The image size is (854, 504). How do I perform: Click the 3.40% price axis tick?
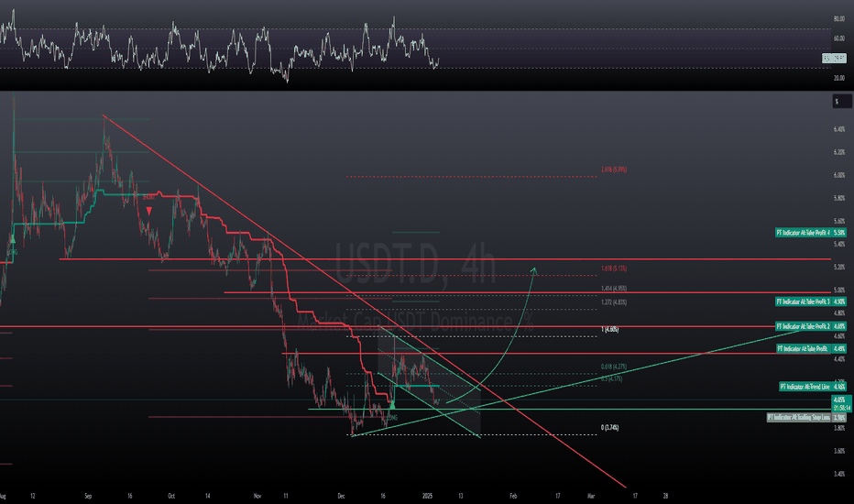(x=839, y=474)
